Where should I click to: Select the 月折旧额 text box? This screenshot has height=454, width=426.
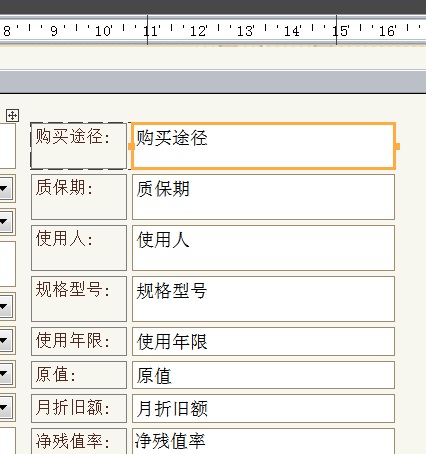263,408
